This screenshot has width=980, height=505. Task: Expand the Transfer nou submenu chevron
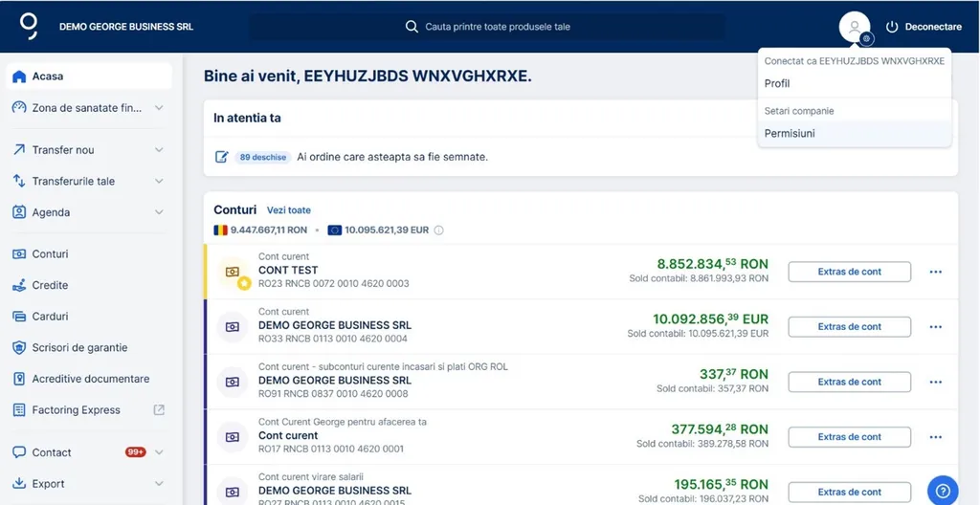[x=159, y=150]
